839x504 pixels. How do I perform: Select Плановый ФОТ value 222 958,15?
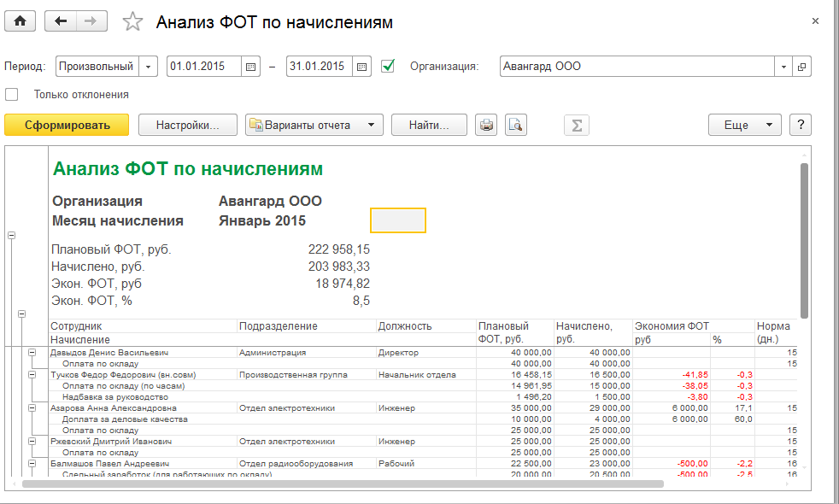click(338, 249)
